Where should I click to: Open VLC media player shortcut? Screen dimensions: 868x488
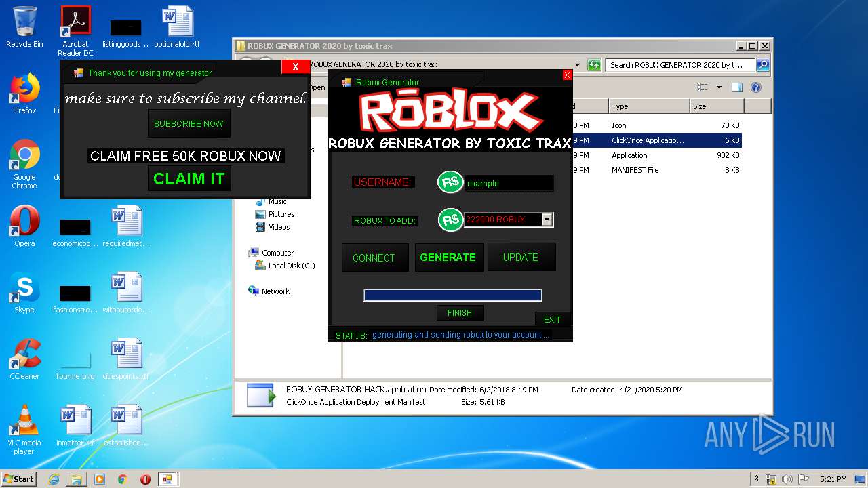pyautogui.click(x=24, y=430)
